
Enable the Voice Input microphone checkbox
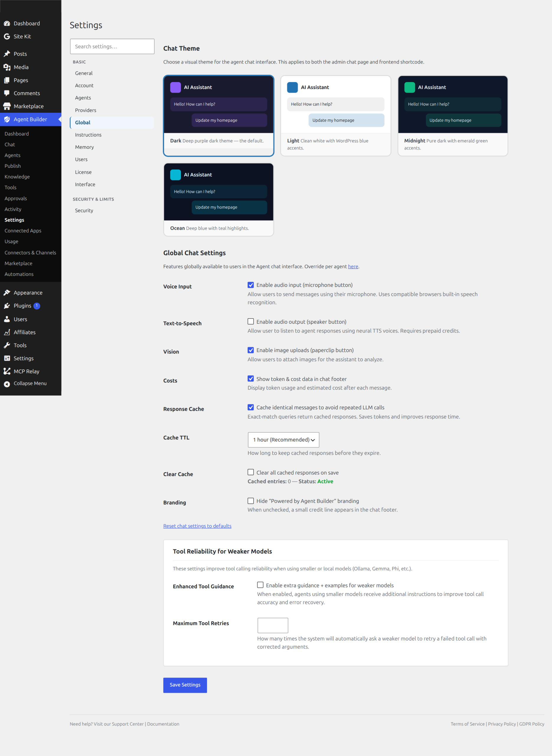pyautogui.click(x=251, y=285)
